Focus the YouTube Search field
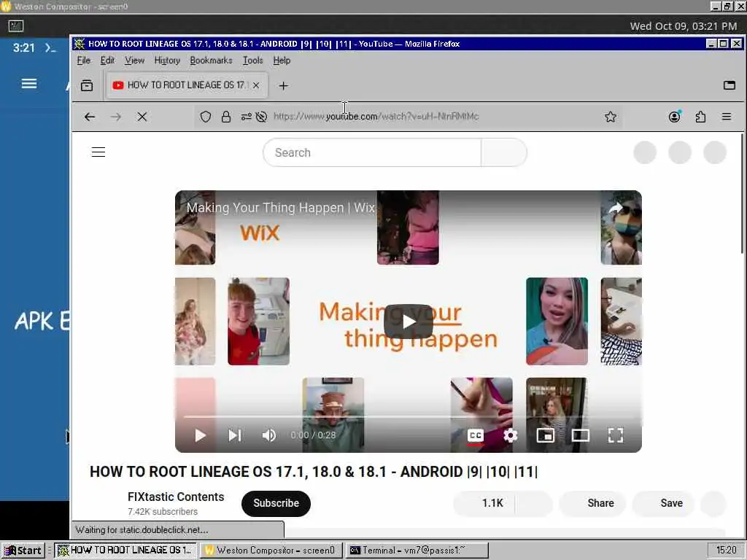This screenshot has height=560, width=747. pos(372,152)
